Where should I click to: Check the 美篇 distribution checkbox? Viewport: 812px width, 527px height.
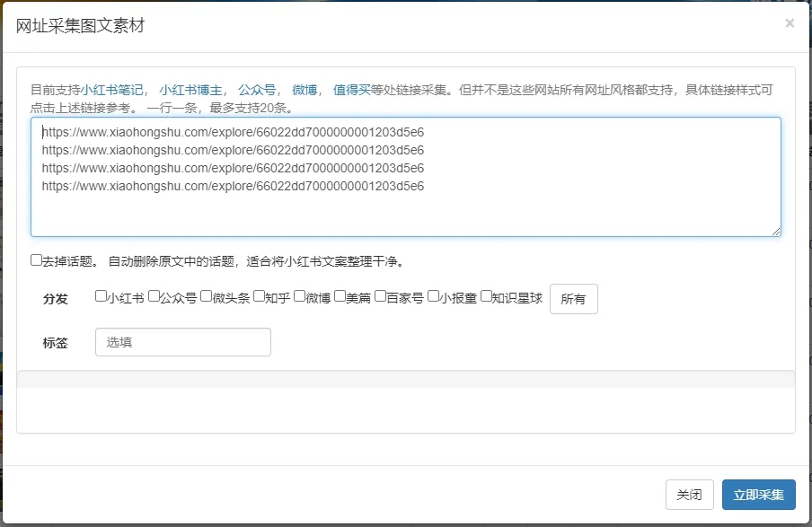(x=340, y=296)
